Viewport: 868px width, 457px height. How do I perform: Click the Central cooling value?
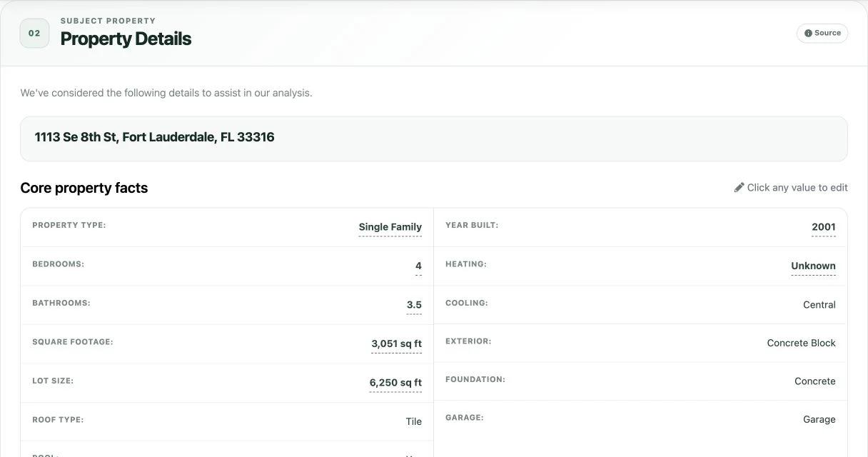[x=819, y=305]
